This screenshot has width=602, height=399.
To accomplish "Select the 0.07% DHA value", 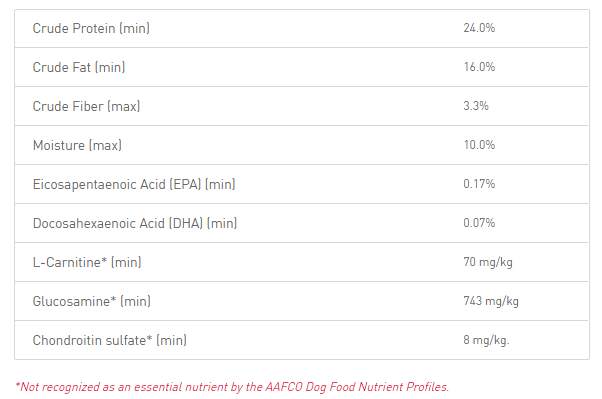I will [479, 223].
